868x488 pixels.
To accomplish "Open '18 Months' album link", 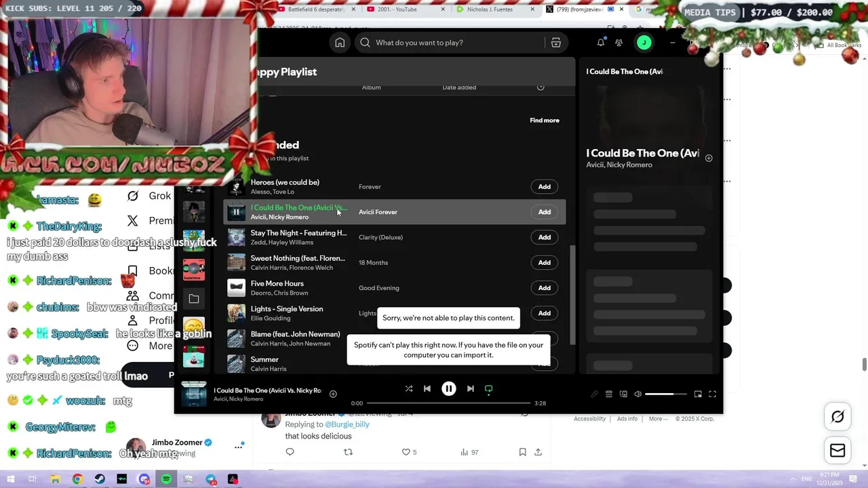I will tap(373, 263).
